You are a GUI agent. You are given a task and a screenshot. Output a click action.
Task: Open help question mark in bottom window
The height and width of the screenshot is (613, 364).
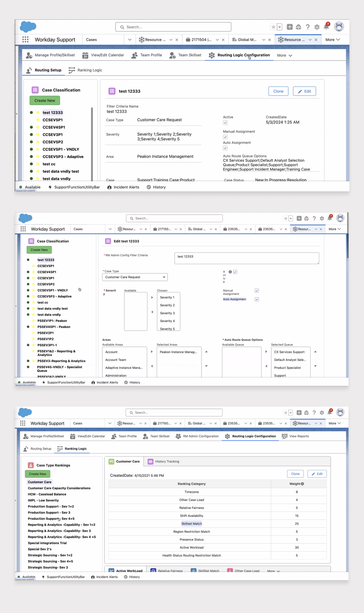coord(314,413)
